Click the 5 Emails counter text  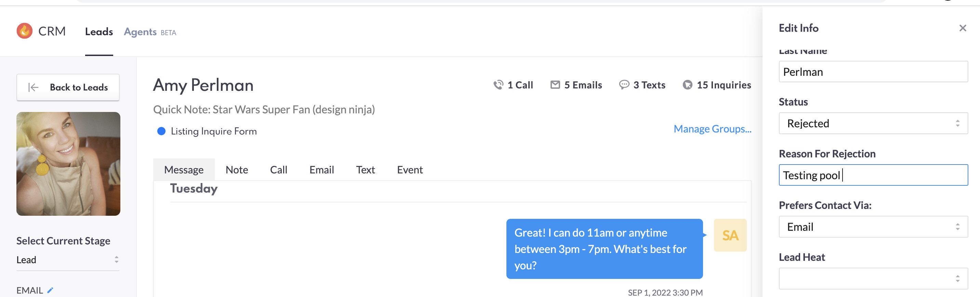583,85
